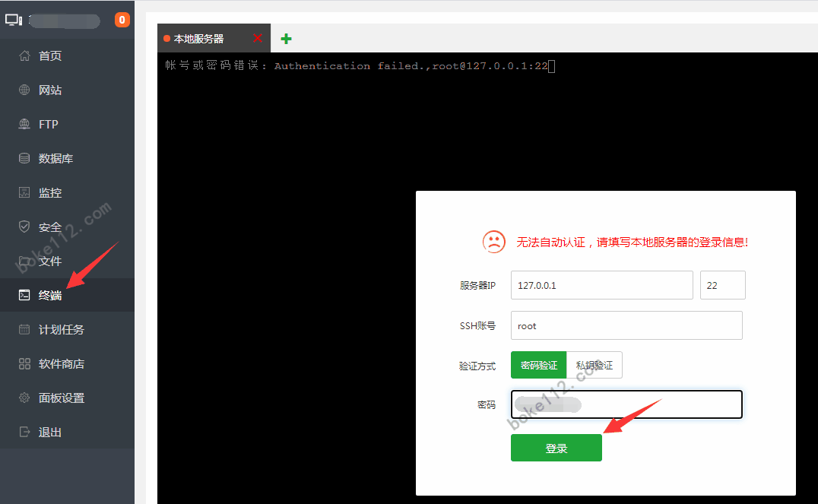Click the blurred panel address at sidebar top
Screen dimensions: 818x504
(64, 21)
